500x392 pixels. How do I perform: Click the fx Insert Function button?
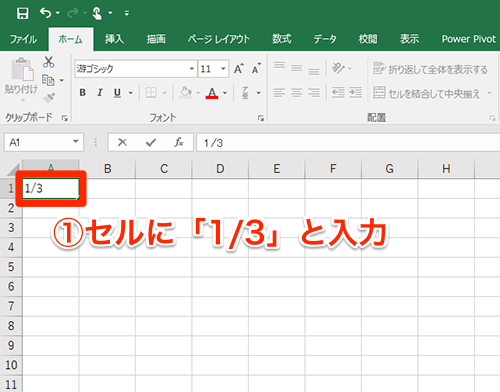pyautogui.click(x=179, y=143)
